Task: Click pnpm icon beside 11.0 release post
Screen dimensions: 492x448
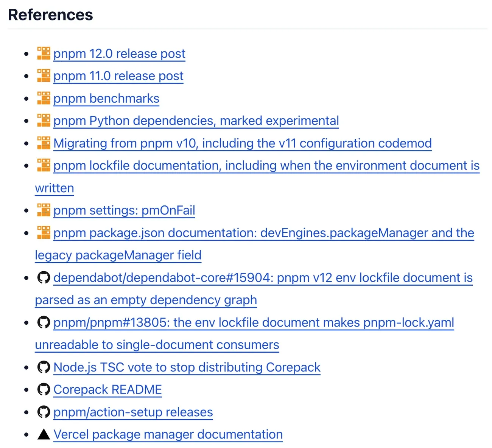Action: (44, 76)
